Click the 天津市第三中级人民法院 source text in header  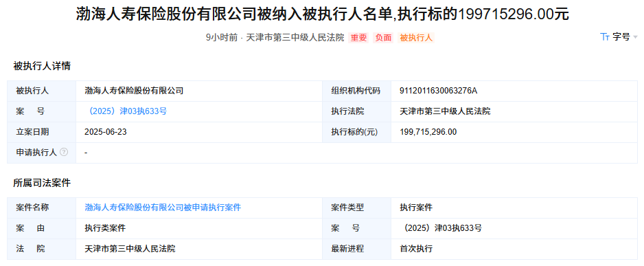pyautogui.click(x=295, y=38)
